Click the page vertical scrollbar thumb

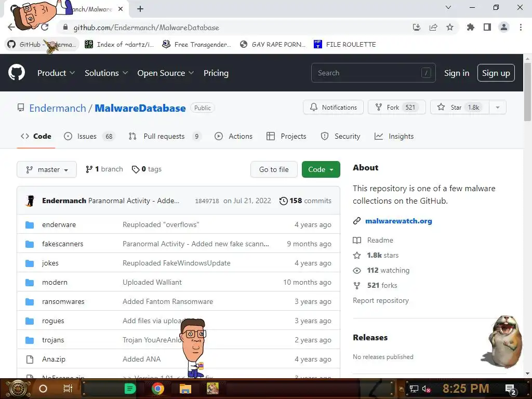pos(527,91)
